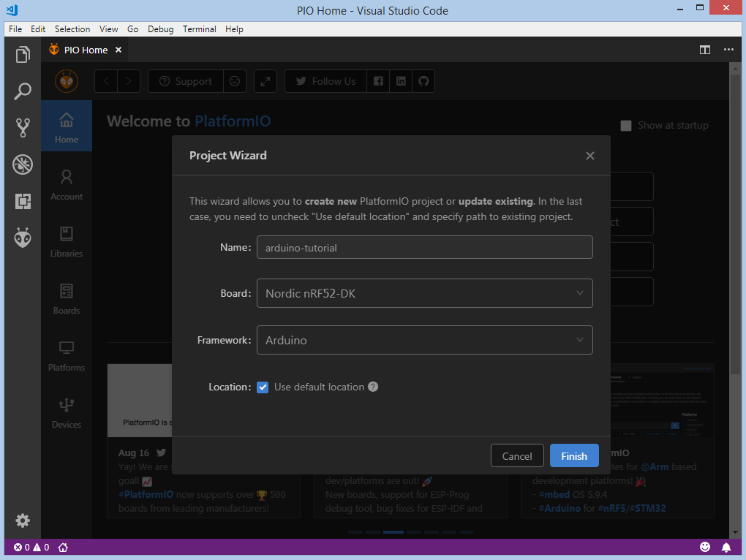This screenshot has width=746, height=560.
Task: Click the @Arm mention link in news
Action: click(x=654, y=467)
